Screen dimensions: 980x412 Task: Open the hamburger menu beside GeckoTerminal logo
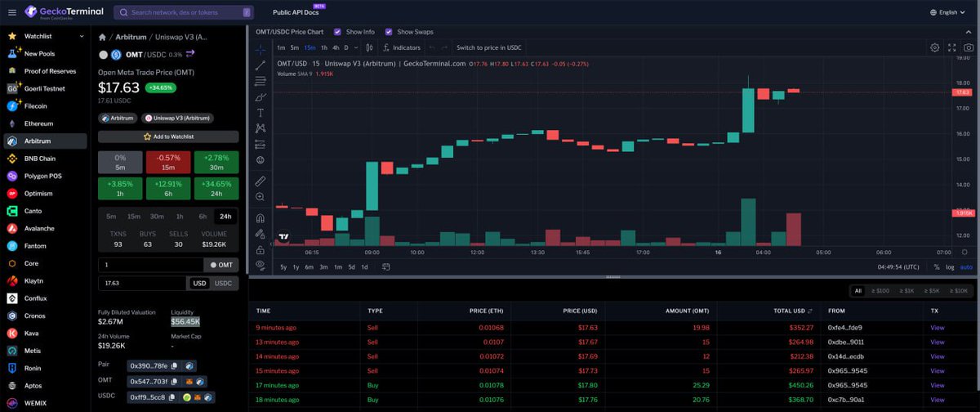pos(11,12)
